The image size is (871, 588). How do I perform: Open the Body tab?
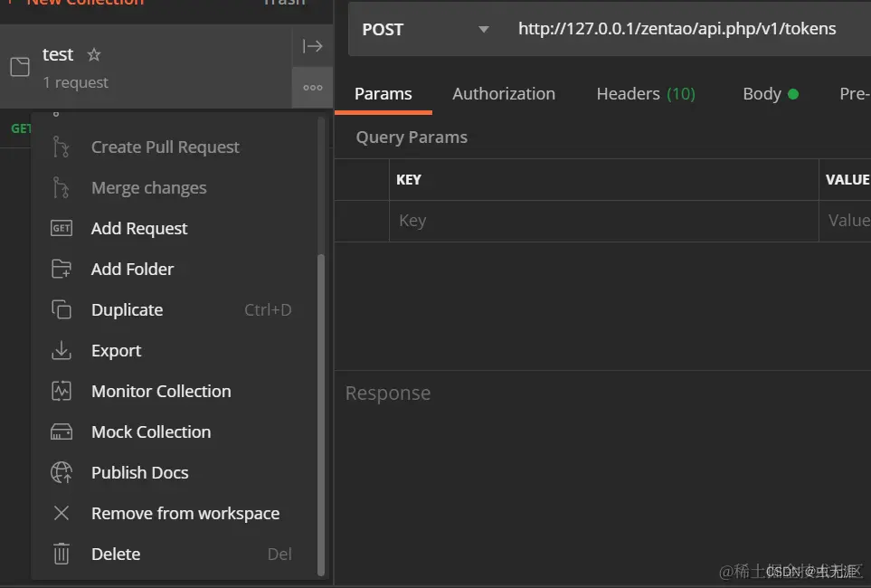(771, 94)
